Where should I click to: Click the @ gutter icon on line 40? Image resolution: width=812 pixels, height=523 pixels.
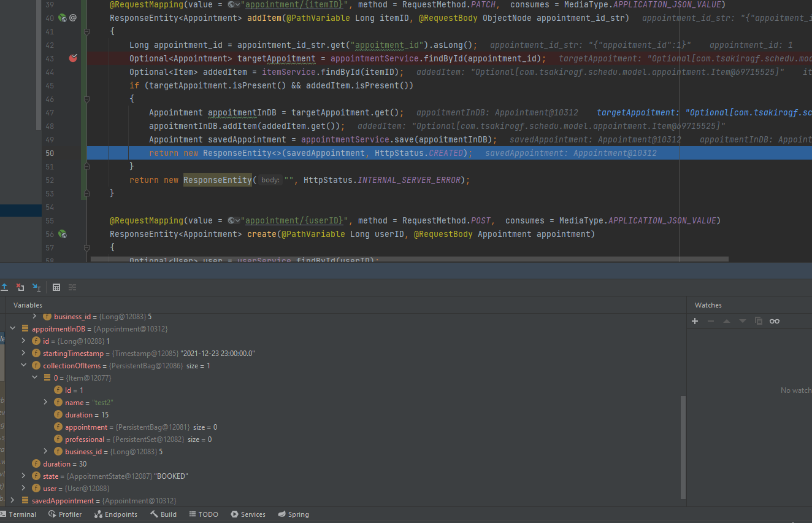73,18
